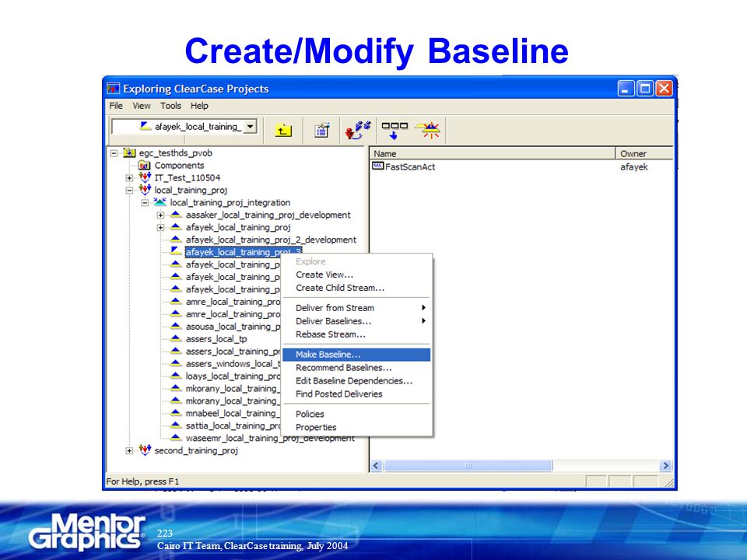Select the asousa_local_training stream row
The height and width of the screenshot is (560, 747).
[x=233, y=327]
